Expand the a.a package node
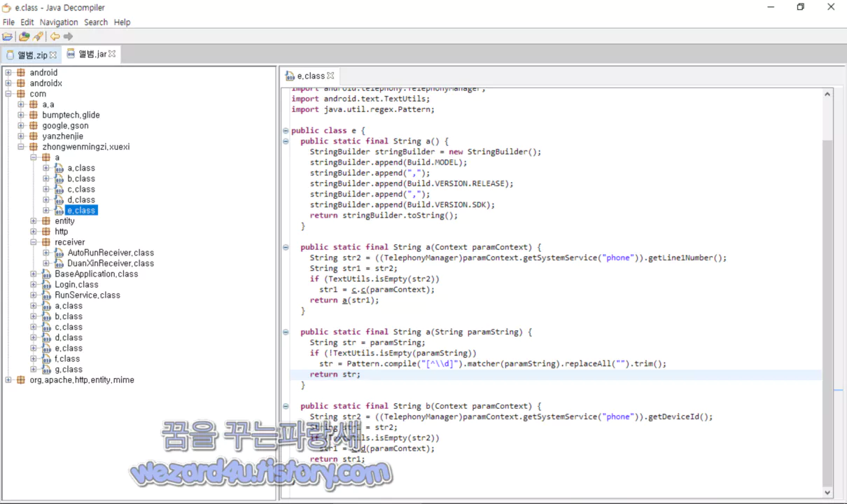 pos(21,104)
